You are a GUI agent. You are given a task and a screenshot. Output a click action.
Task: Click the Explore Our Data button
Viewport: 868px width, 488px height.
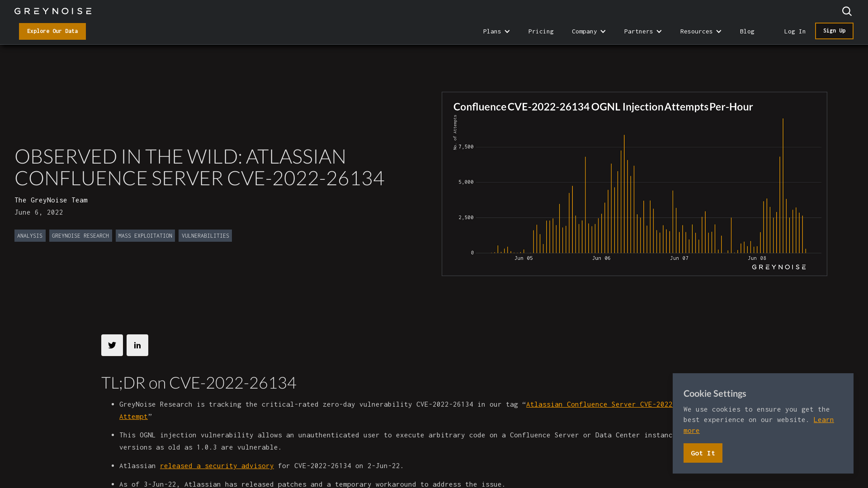pos(52,31)
